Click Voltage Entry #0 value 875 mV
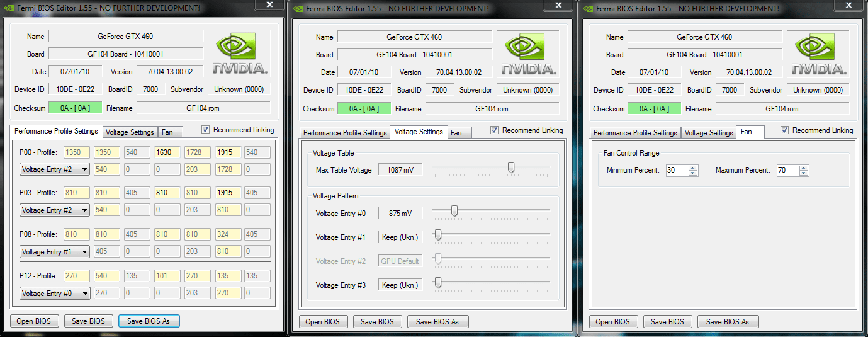Viewport: 868px width, 337px height. pos(400,214)
